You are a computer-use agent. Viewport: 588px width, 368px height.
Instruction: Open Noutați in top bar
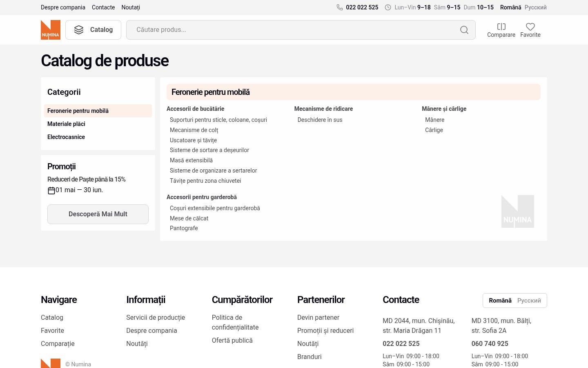click(131, 7)
